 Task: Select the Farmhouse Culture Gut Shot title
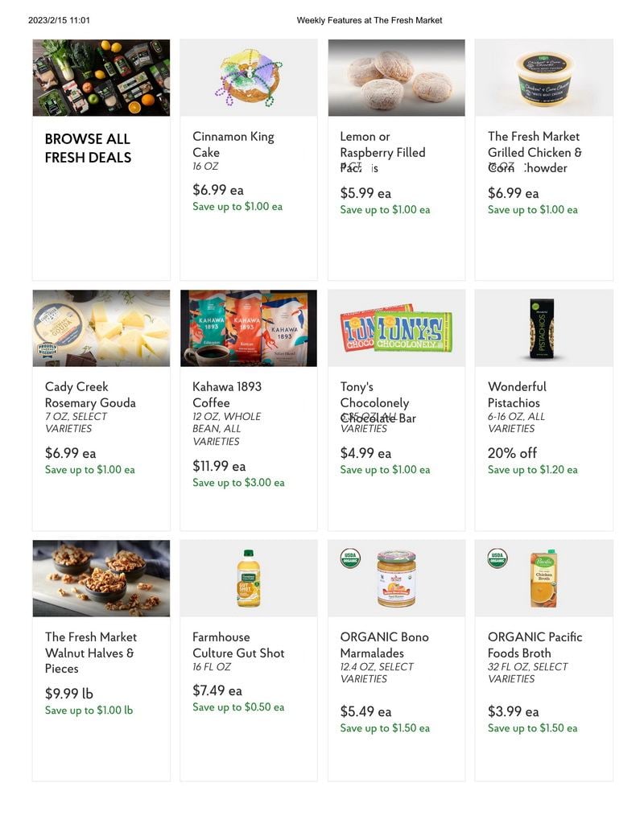click(x=238, y=645)
